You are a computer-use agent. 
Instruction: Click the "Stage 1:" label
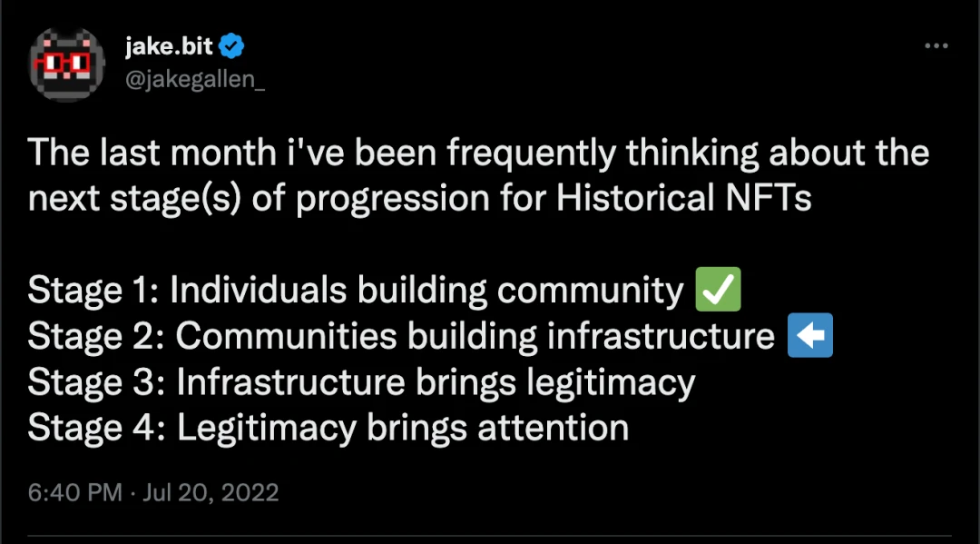93,291
